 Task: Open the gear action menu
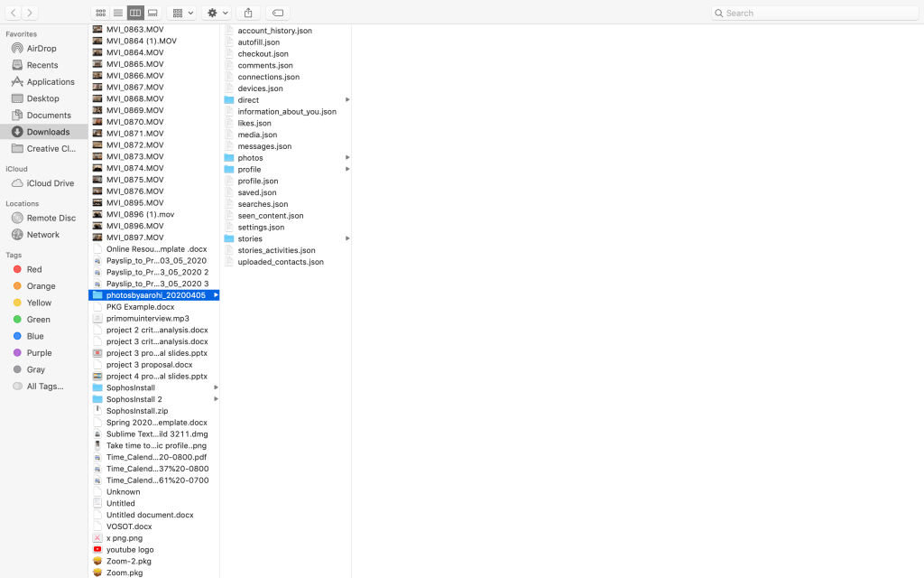217,13
